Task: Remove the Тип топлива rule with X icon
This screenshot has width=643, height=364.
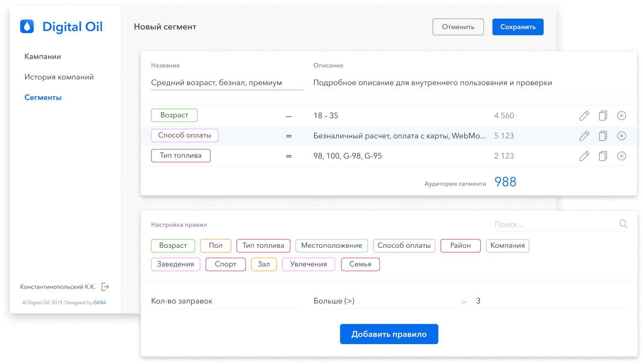Action: tap(621, 156)
